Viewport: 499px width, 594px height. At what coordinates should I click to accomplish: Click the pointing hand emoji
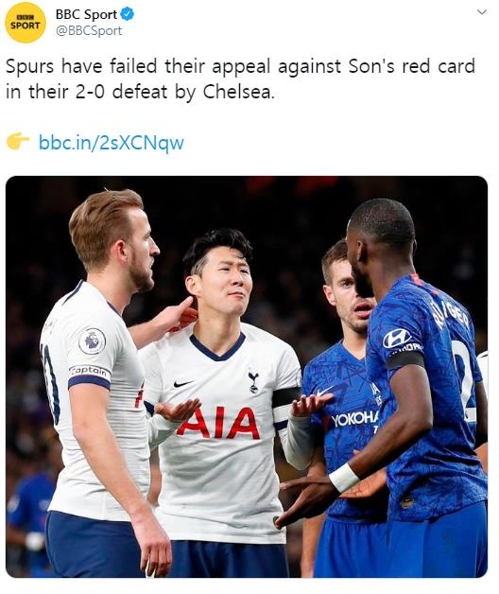coord(17,141)
